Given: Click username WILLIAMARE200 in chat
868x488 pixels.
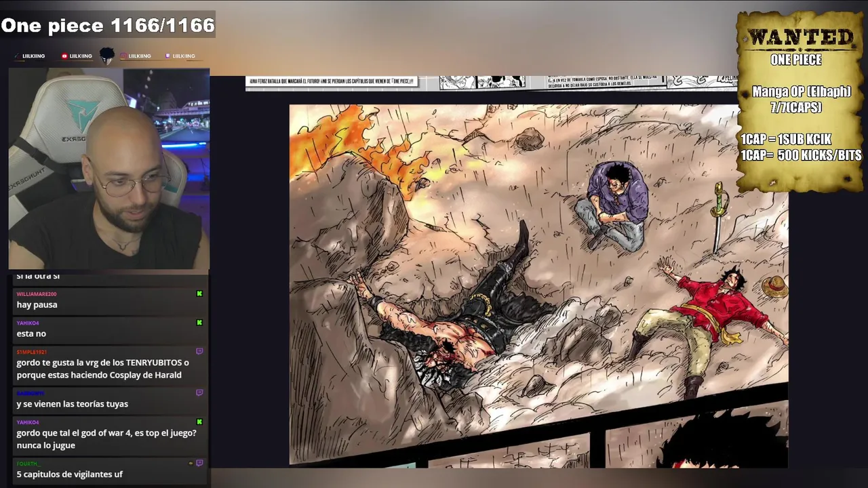Looking at the screenshot, I should [37, 294].
